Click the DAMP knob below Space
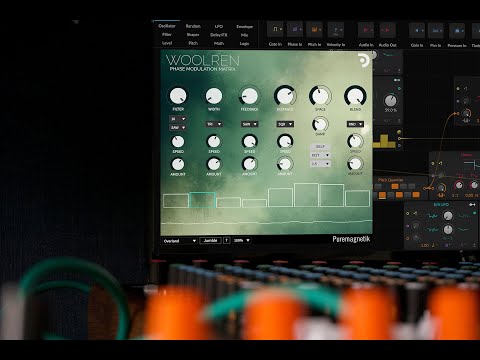The image size is (480, 360). tap(320, 124)
